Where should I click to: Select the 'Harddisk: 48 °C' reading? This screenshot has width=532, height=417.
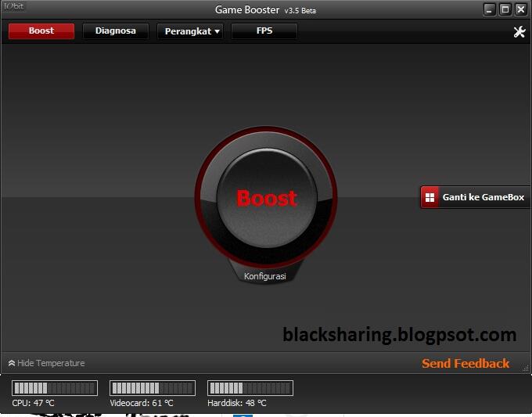click(x=237, y=403)
